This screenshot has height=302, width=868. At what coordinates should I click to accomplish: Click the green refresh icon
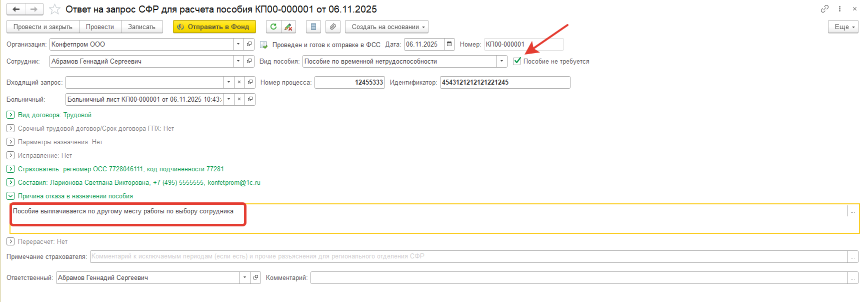[x=273, y=27]
